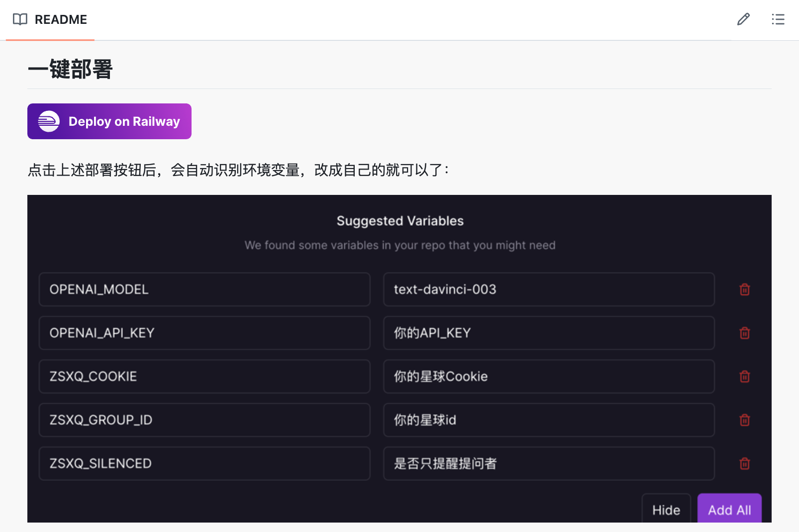Image resolution: width=799 pixels, height=532 pixels.
Task: Click the 是否只提醒提问者 value field
Action: [x=549, y=463]
